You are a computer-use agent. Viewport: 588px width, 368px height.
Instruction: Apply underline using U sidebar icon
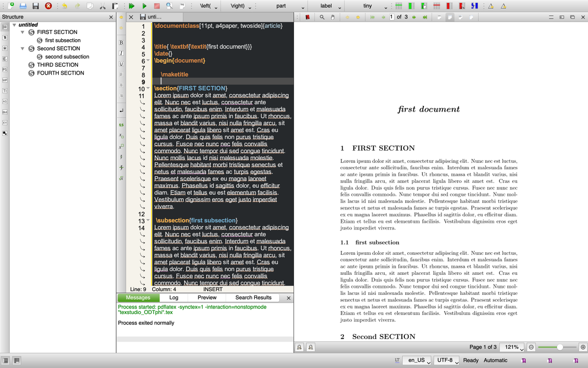121,64
